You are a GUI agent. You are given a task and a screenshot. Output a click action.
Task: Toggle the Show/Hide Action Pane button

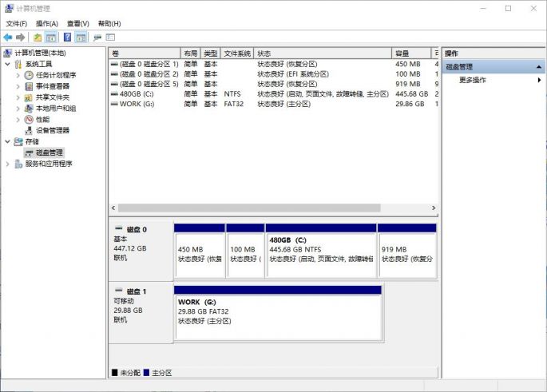81,38
